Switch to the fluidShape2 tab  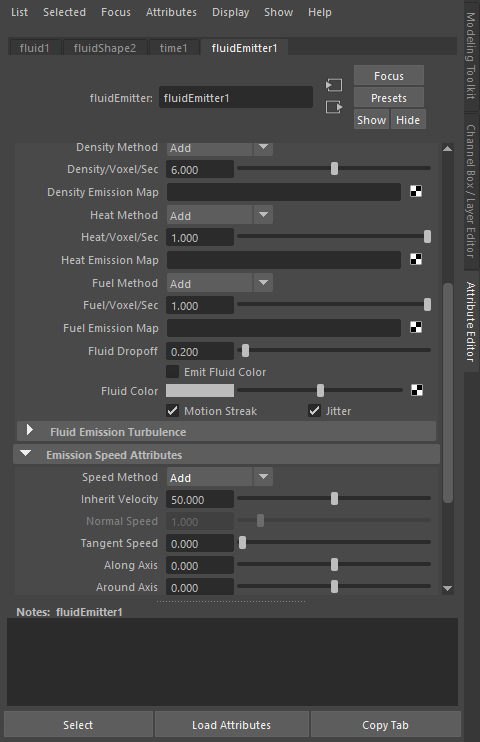105,48
